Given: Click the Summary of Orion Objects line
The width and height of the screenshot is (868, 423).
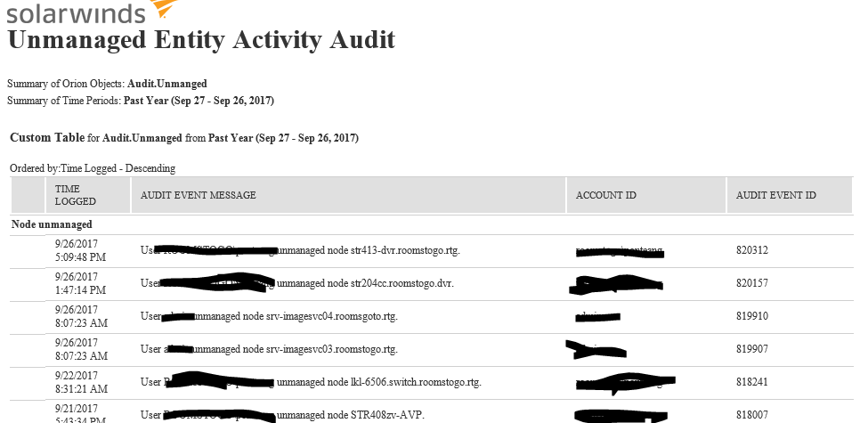Looking at the screenshot, I should (107, 84).
